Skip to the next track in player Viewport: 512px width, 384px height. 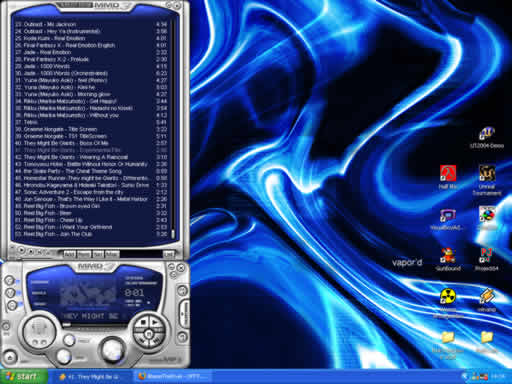[155, 341]
